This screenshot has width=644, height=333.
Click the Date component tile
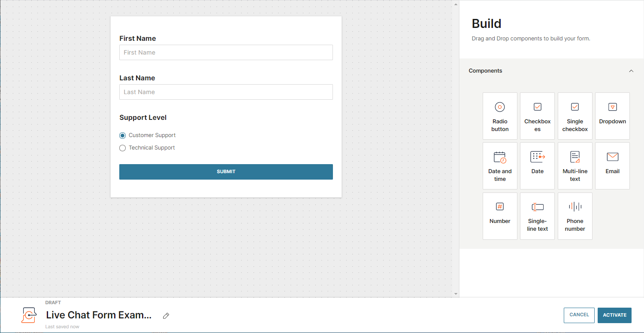537,166
